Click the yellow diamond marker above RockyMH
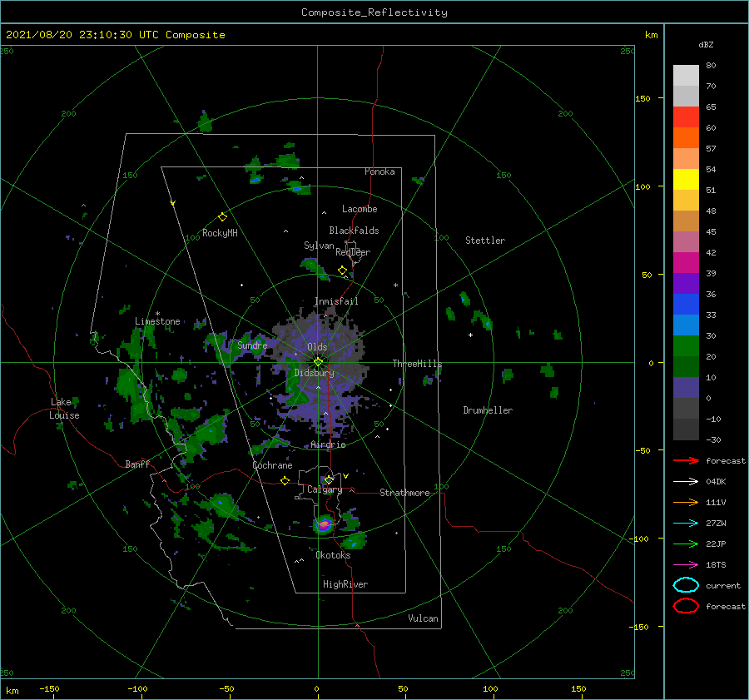749x700 pixels. coord(222,217)
